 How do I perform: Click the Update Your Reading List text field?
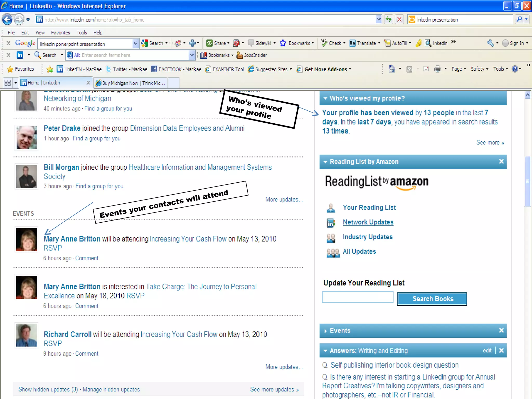click(x=357, y=297)
